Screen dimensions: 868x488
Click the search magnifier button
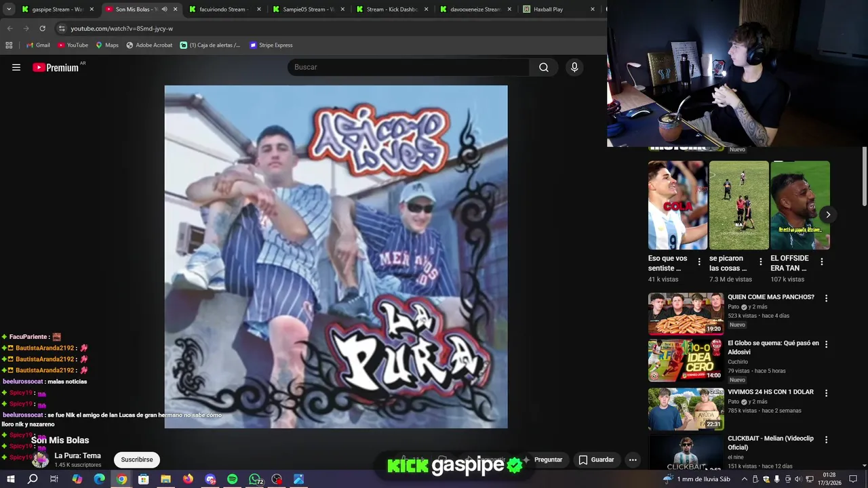544,67
